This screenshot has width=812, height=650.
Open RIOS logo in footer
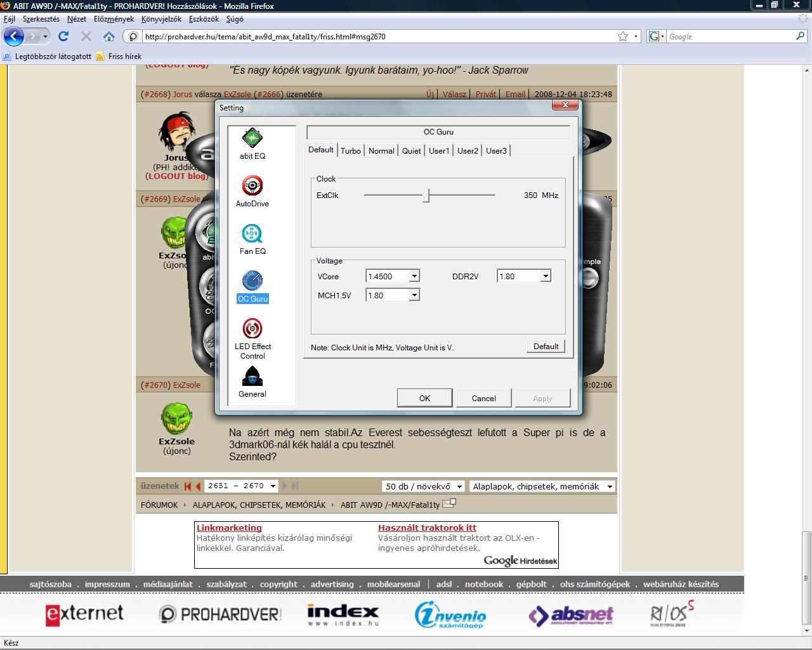pyautogui.click(x=672, y=613)
